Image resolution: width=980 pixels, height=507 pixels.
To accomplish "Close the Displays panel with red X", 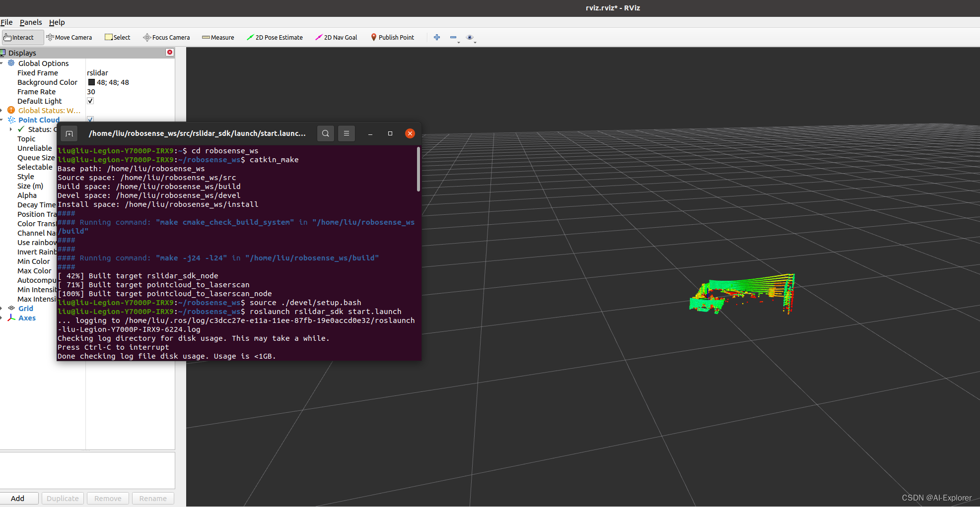I will point(170,52).
